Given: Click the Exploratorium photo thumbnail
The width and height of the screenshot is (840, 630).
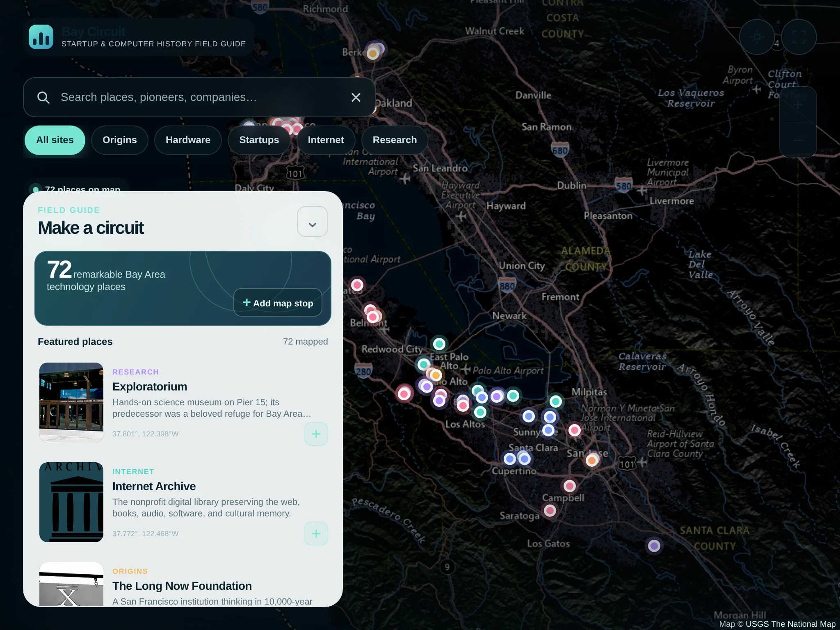Looking at the screenshot, I should (x=71, y=402).
